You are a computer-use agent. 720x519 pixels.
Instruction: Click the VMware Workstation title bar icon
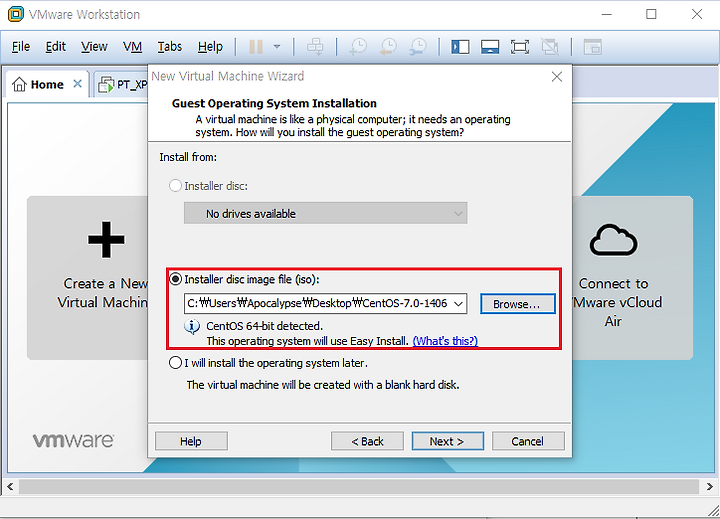16,14
